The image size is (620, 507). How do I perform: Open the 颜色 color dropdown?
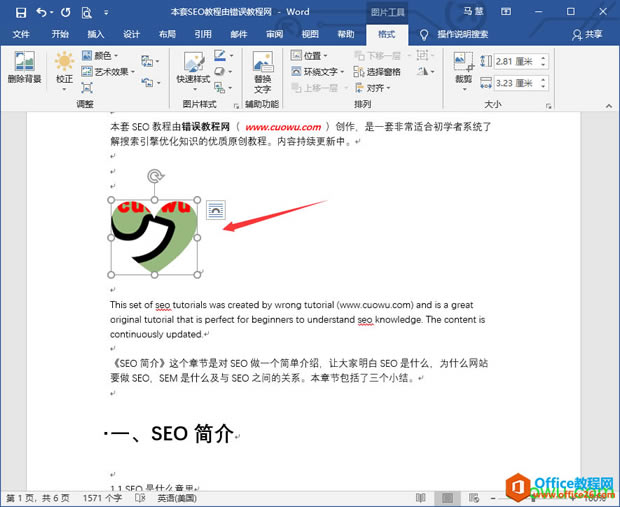(100, 56)
